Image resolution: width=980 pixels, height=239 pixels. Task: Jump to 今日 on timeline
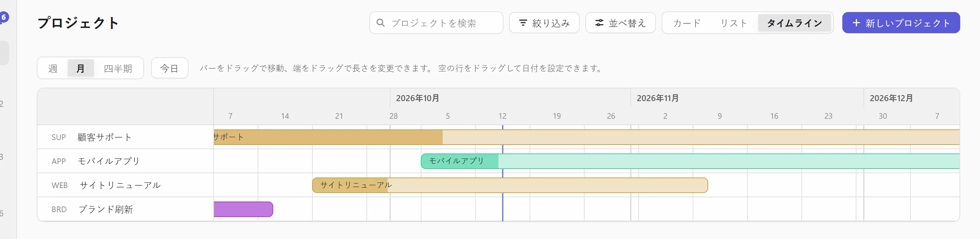170,68
